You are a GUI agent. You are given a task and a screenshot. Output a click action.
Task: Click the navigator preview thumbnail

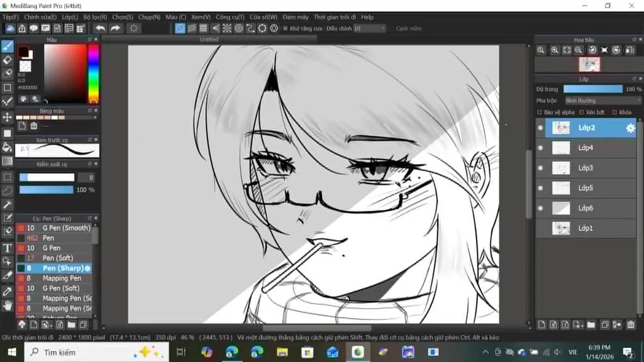point(589,65)
